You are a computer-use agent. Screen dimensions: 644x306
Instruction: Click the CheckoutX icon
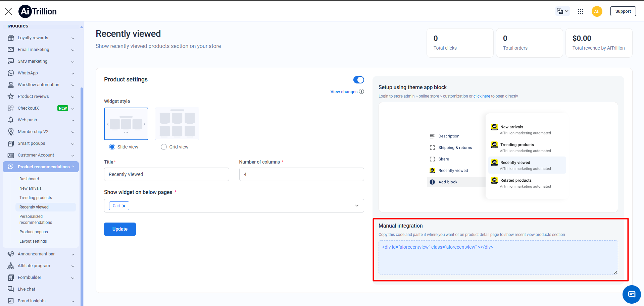[11, 108]
